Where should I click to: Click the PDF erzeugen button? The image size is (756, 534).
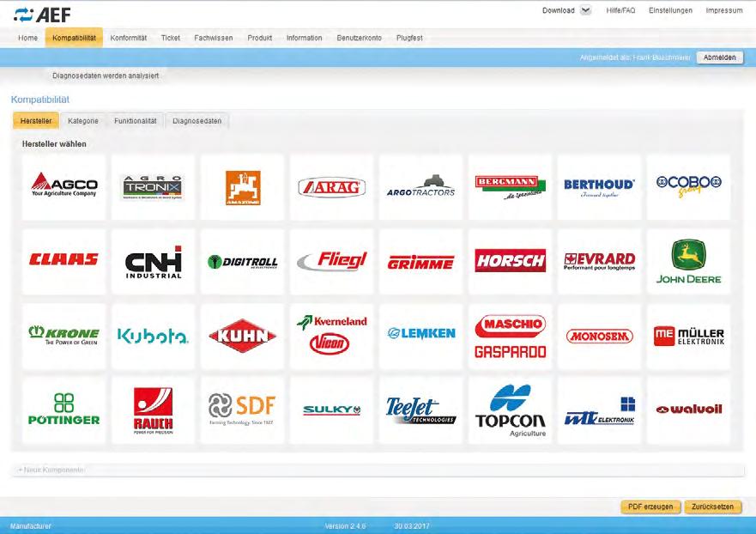coord(650,507)
